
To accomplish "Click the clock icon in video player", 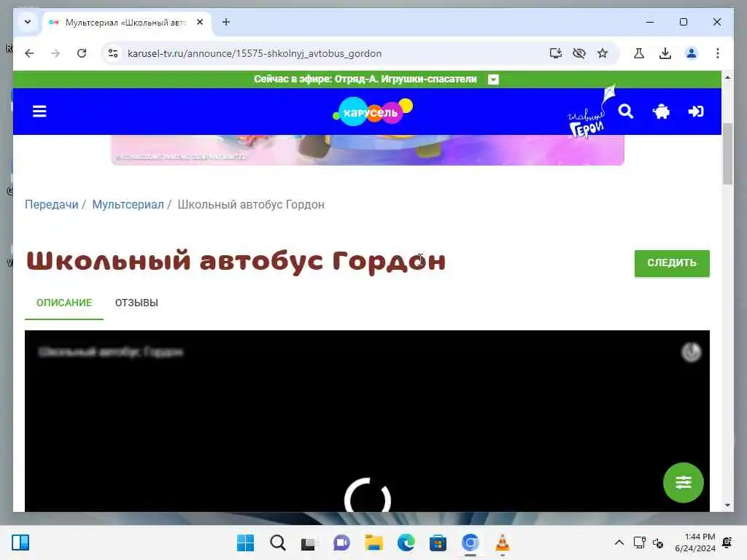I will coord(691,352).
